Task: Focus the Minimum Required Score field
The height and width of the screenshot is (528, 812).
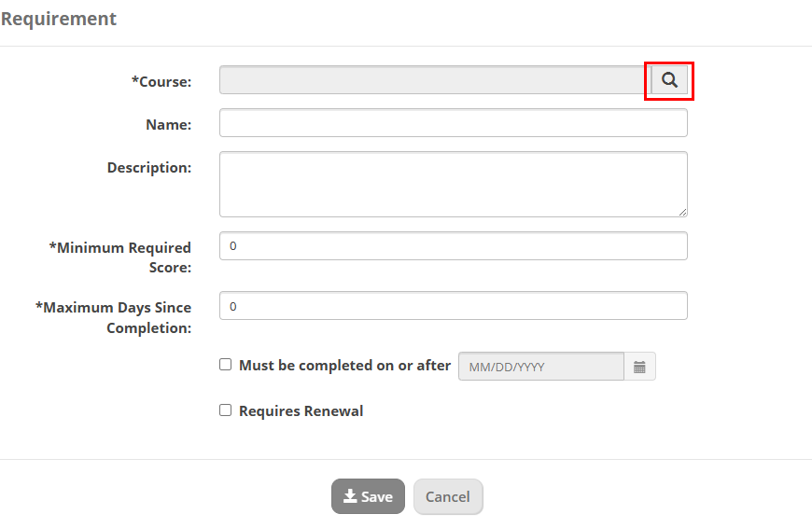Action: tap(453, 246)
